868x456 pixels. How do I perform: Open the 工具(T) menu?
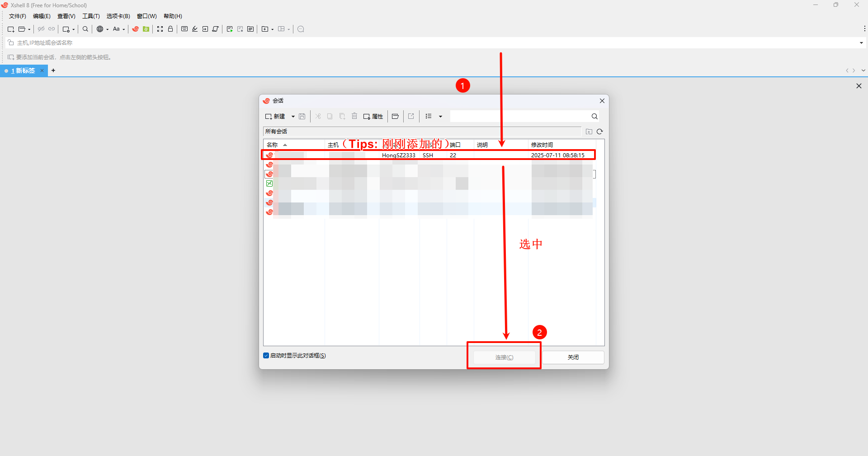(x=91, y=16)
